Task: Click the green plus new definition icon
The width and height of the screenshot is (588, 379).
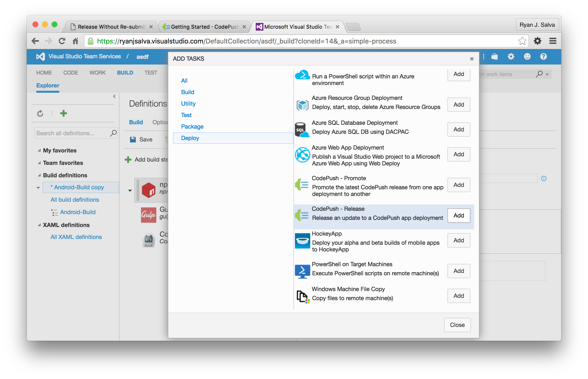Action: (64, 113)
